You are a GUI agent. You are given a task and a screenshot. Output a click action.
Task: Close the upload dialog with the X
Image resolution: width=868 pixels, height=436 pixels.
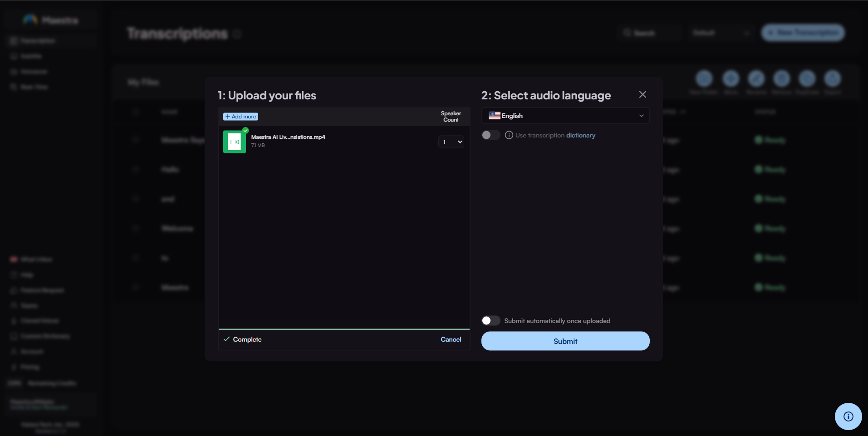coord(642,94)
